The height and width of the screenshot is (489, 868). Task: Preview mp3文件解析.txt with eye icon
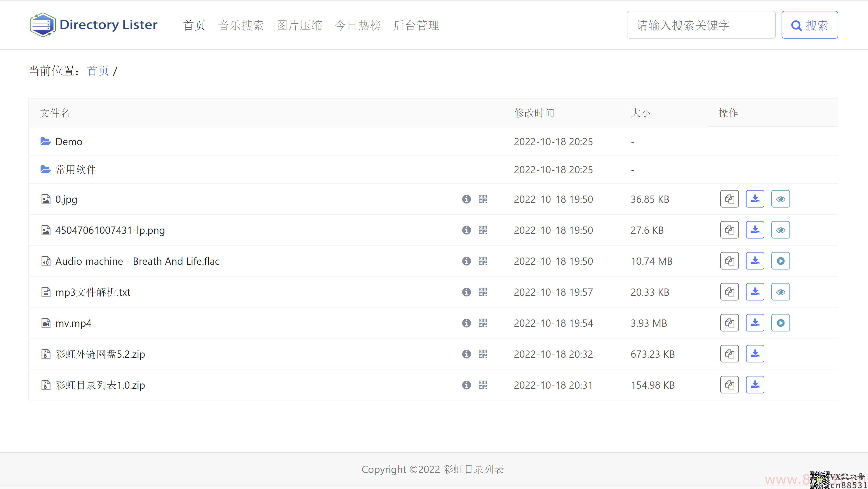pos(781,292)
